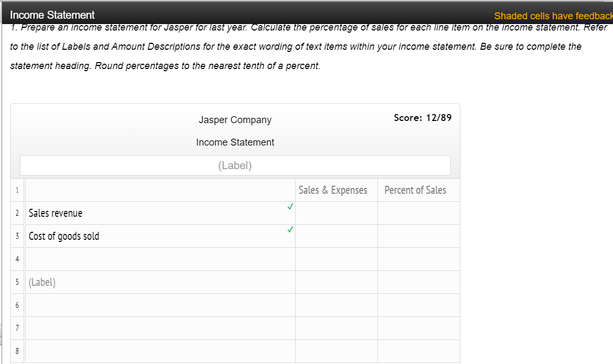Click the green checkmark beside Cost of goods sold
Image resolution: width=613 pixels, height=364 pixels.
click(290, 229)
